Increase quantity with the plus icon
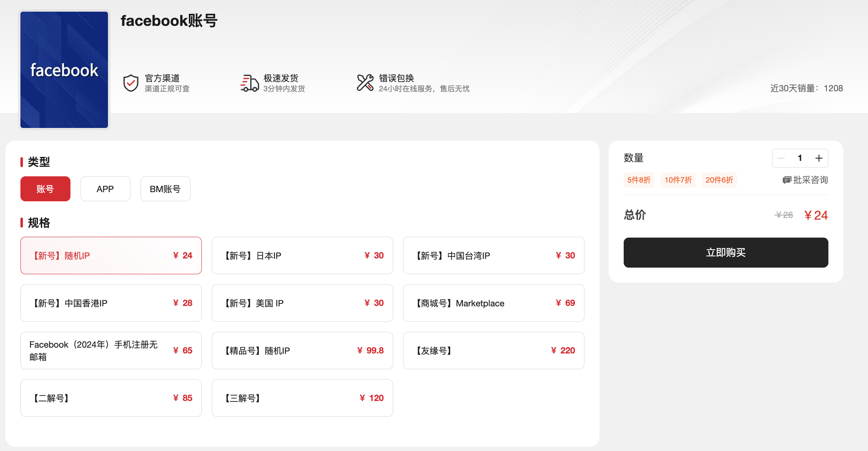The width and height of the screenshot is (868, 451). point(819,158)
